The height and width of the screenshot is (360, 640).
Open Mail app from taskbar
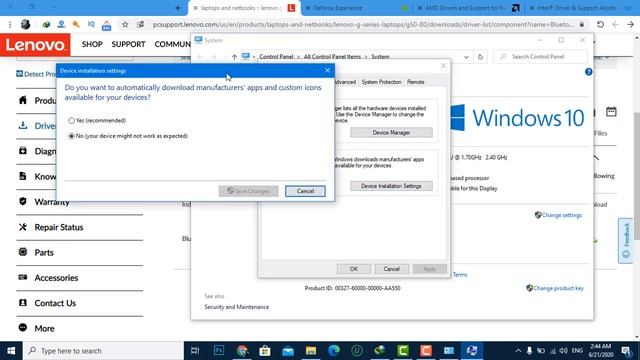pos(288,351)
